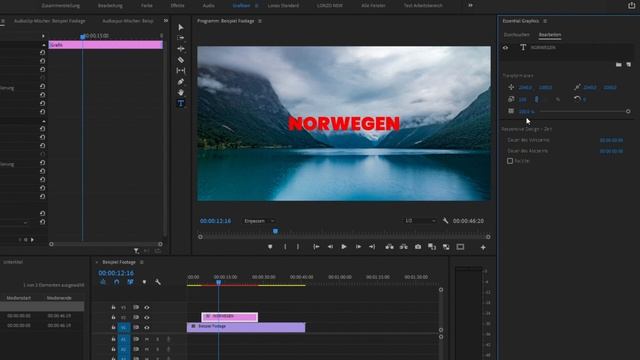Step back one frame
640x360 pixels.
[x=330, y=247]
